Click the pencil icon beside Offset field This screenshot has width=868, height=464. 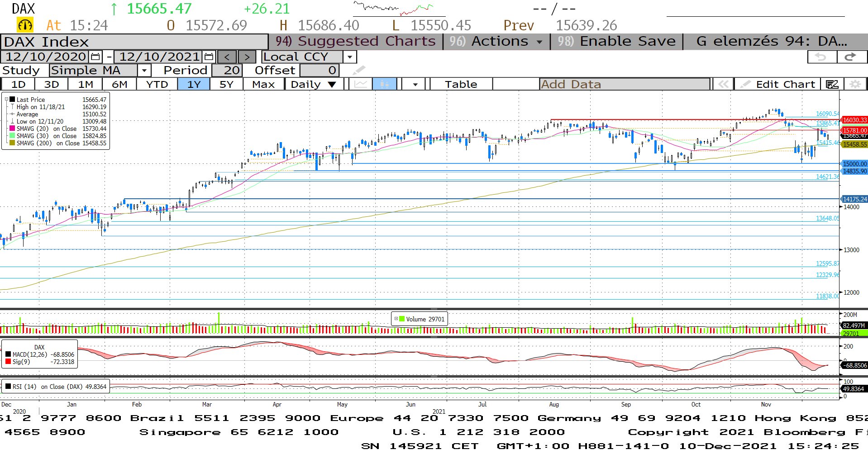point(359,70)
